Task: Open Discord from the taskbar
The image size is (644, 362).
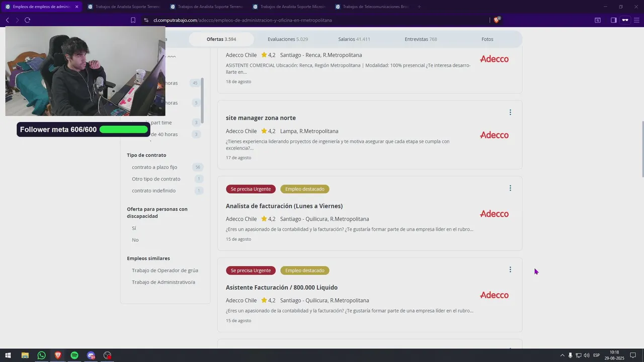Action: 91,355
